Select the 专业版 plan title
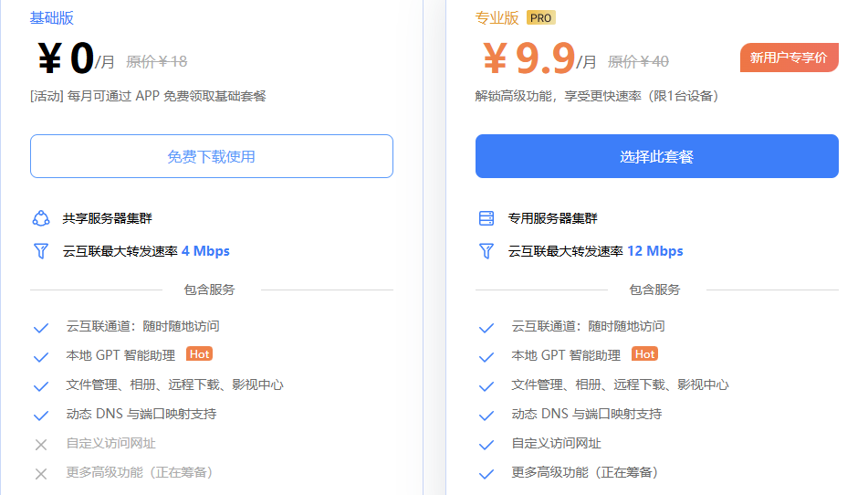868x495 pixels. [497, 18]
